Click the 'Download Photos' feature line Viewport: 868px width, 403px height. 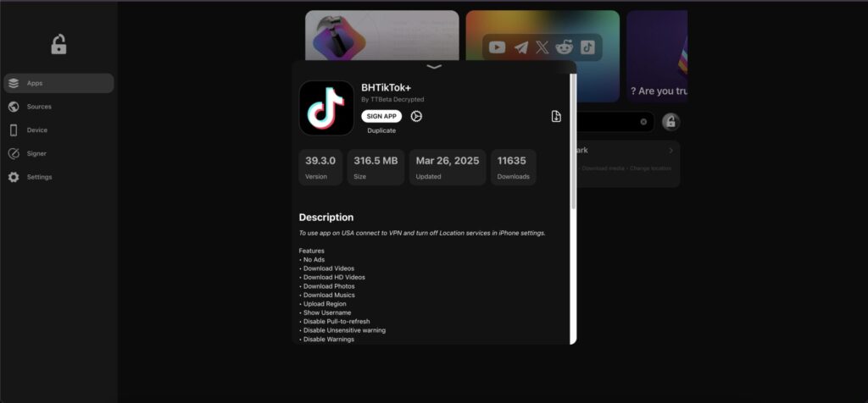click(326, 286)
